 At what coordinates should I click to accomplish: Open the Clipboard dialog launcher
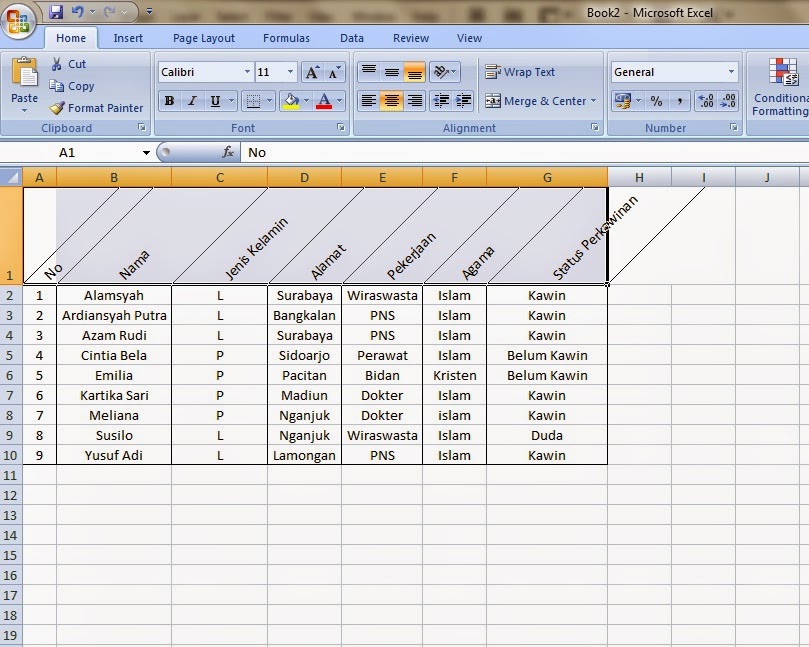(x=142, y=127)
